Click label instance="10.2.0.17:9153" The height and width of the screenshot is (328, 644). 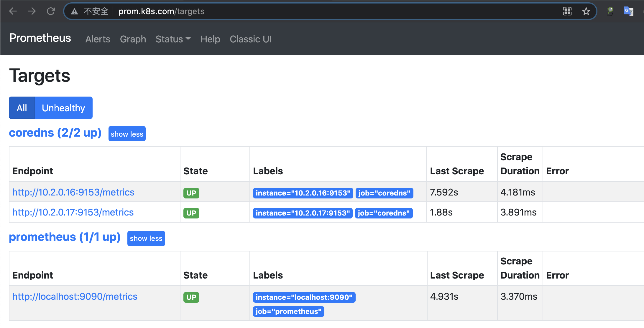point(303,213)
